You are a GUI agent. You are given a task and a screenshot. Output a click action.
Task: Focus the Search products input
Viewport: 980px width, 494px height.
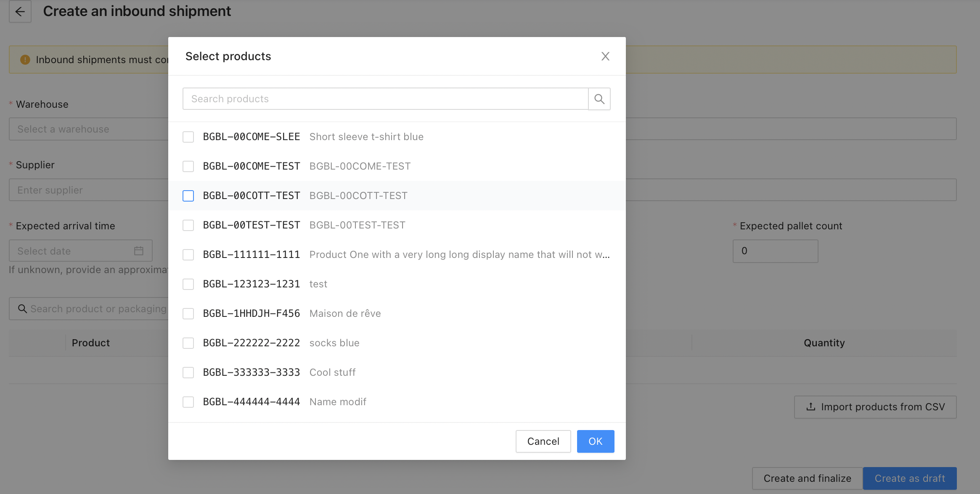pos(385,99)
